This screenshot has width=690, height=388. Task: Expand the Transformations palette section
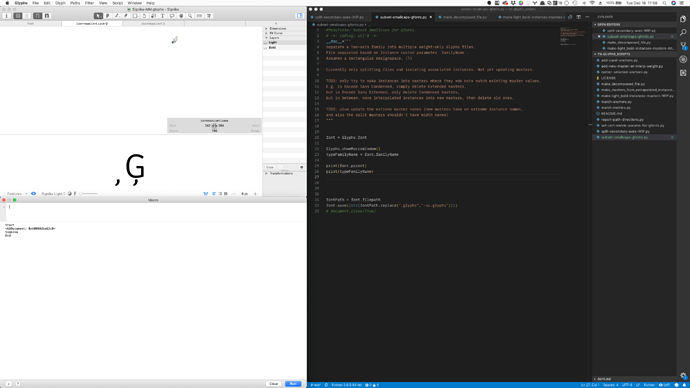point(266,173)
